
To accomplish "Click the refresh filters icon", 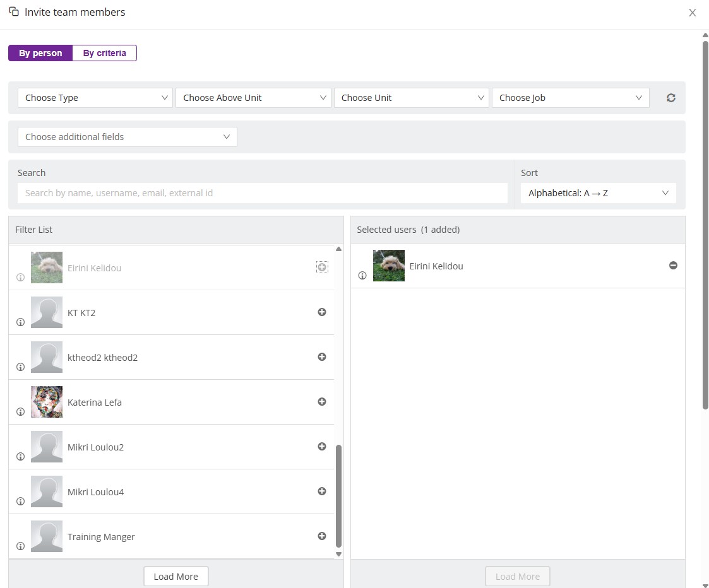I will [x=671, y=98].
